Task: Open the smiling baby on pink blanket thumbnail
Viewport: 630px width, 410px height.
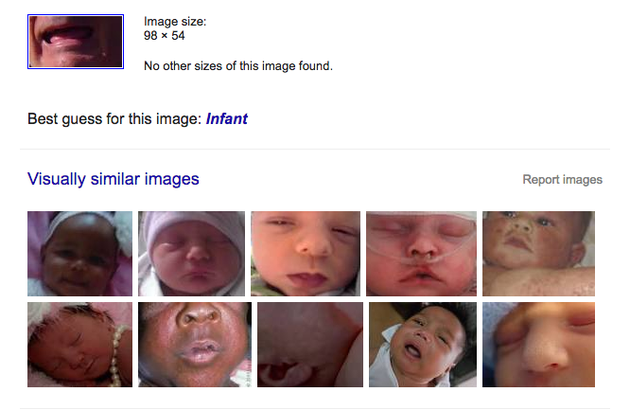Action: pyautogui.click(x=80, y=254)
